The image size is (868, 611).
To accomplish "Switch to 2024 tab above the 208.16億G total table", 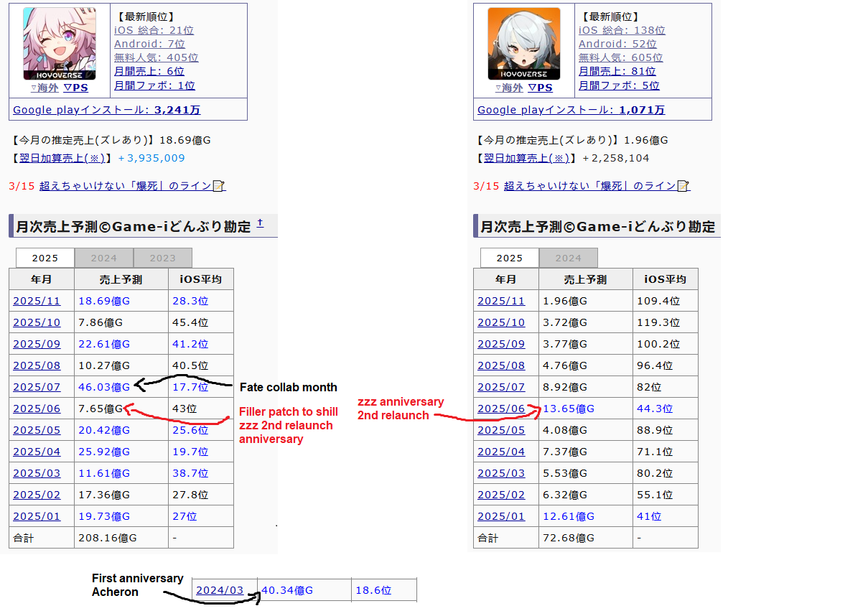I will click(x=104, y=258).
